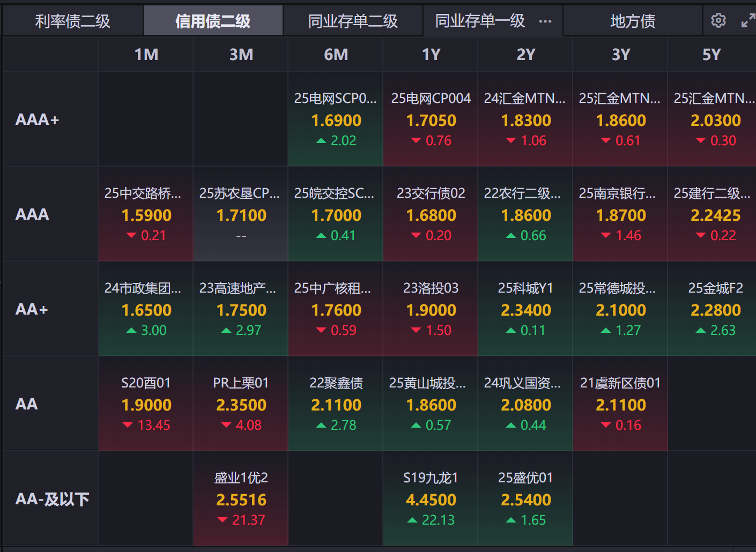This screenshot has width=756, height=552.
Task: Select the AAA+ rating row header
Action: [x=38, y=120]
